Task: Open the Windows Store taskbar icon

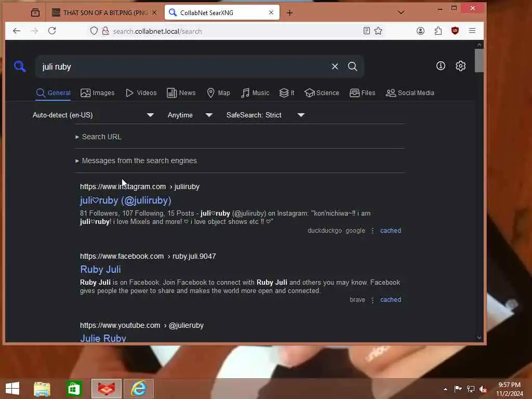Action: tap(74, 389)
